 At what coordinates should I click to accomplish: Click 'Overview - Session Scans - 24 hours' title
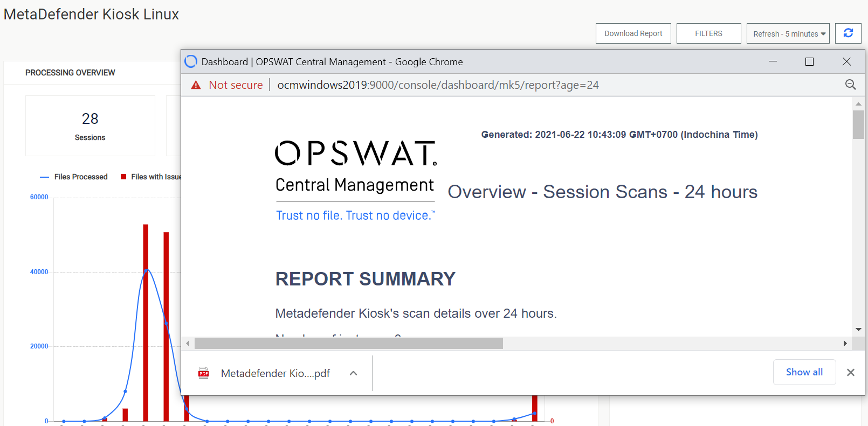[x=603, y=192]
